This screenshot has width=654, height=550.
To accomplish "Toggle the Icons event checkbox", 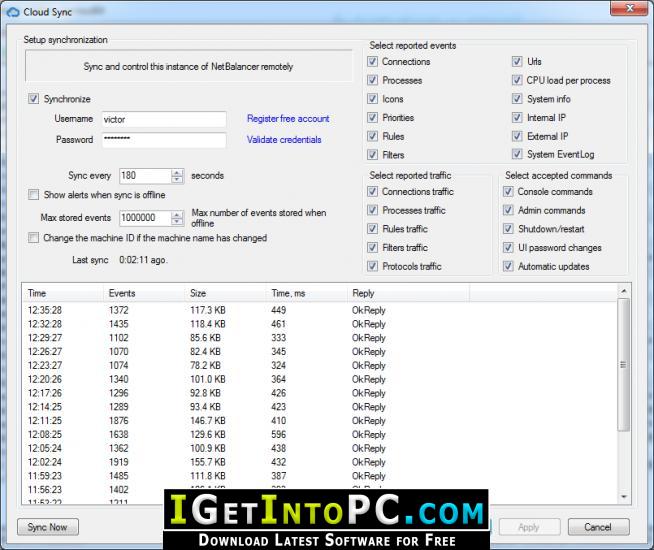I will [x=372, y=99].
